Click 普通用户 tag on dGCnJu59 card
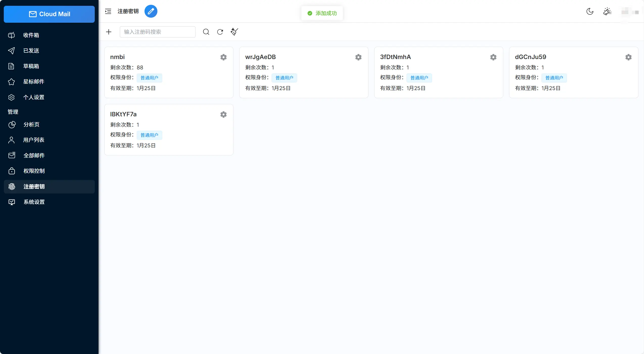 click(x=554, y=78)
